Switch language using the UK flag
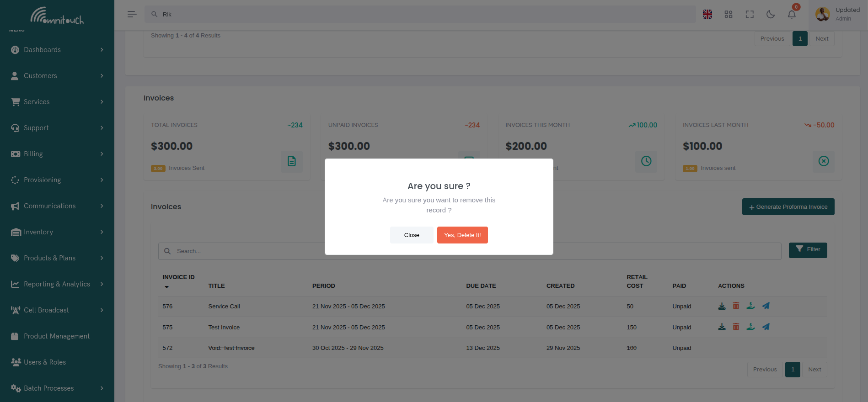Viewport: 868px width, 402px height. coord(707,14)
